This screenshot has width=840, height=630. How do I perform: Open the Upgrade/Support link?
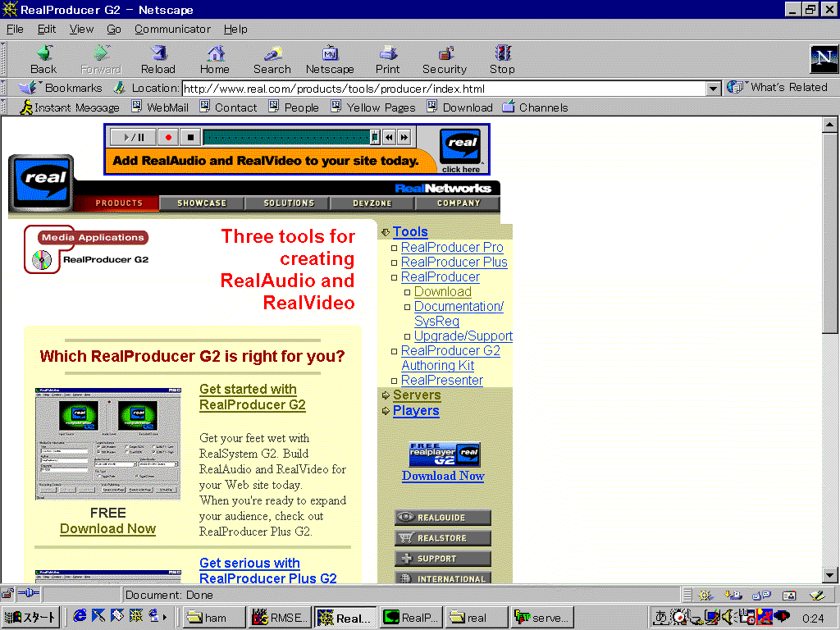(463, 336)
